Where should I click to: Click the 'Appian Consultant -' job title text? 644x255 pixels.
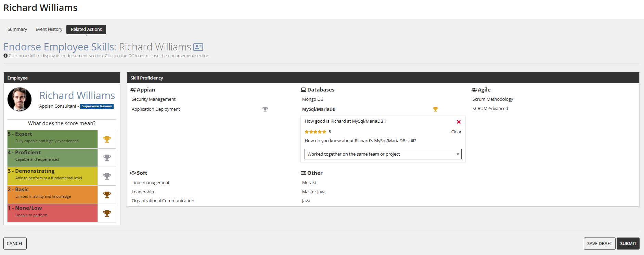pos(59,106)
